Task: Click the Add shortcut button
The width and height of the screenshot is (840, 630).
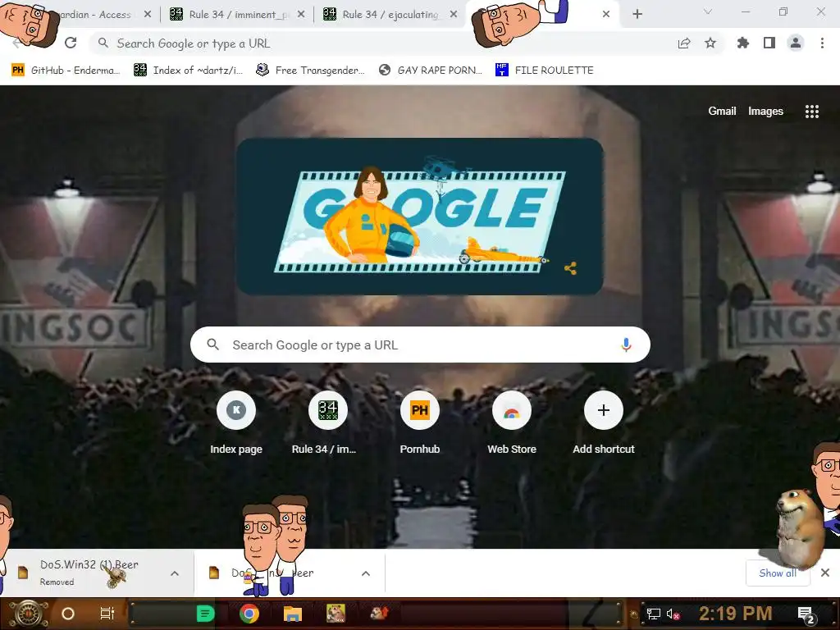Action: point(604,424)
